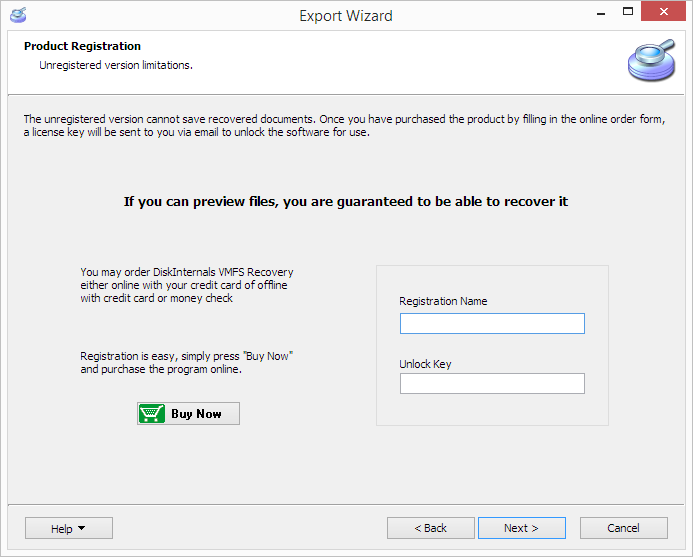
Task: Select the Product Registration heading
Action: [82, 46]
